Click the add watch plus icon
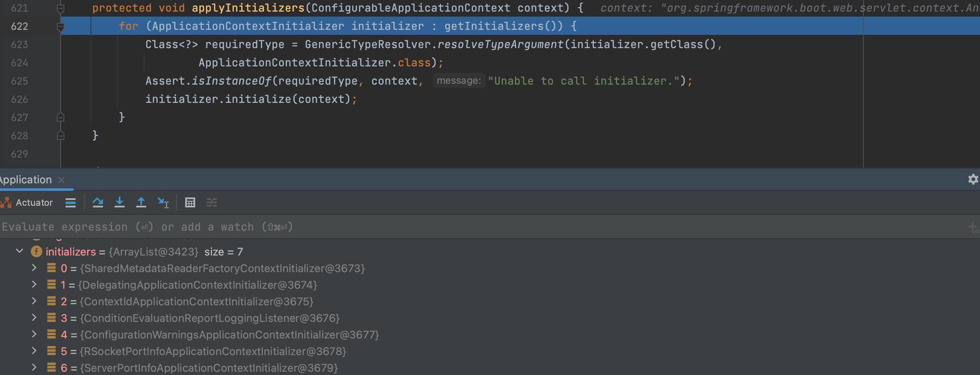Screen dimensions: 980x375 tap(973, 227)
